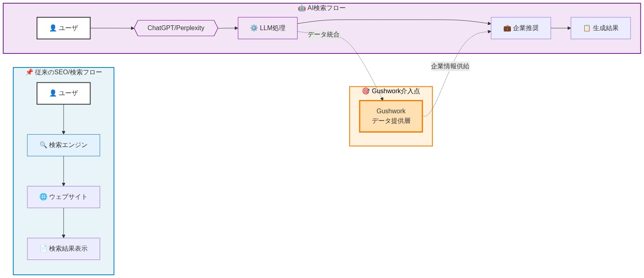
Task: Click the 生成結果 label text
Action: tap(606, 28)
